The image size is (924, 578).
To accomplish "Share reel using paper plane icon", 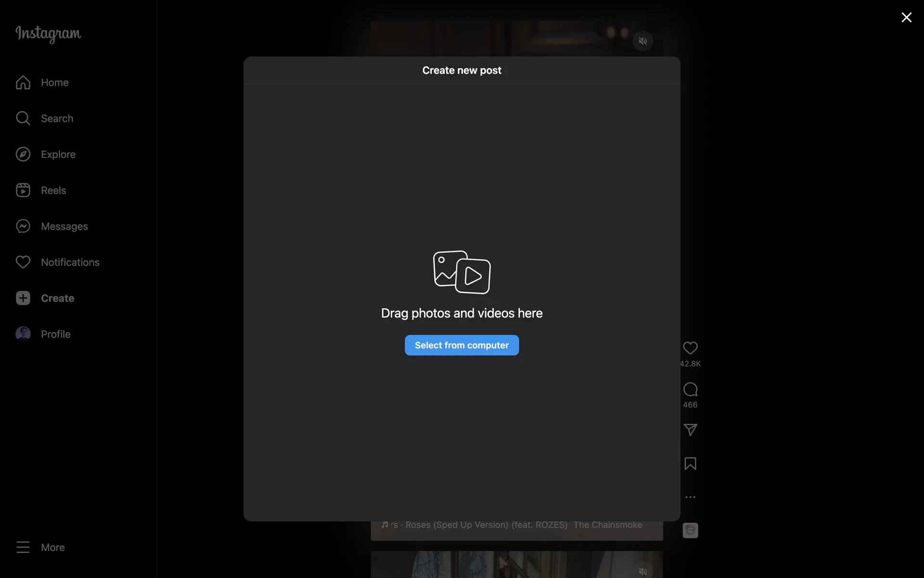I will pyautogui.click(x=690, y=430).
